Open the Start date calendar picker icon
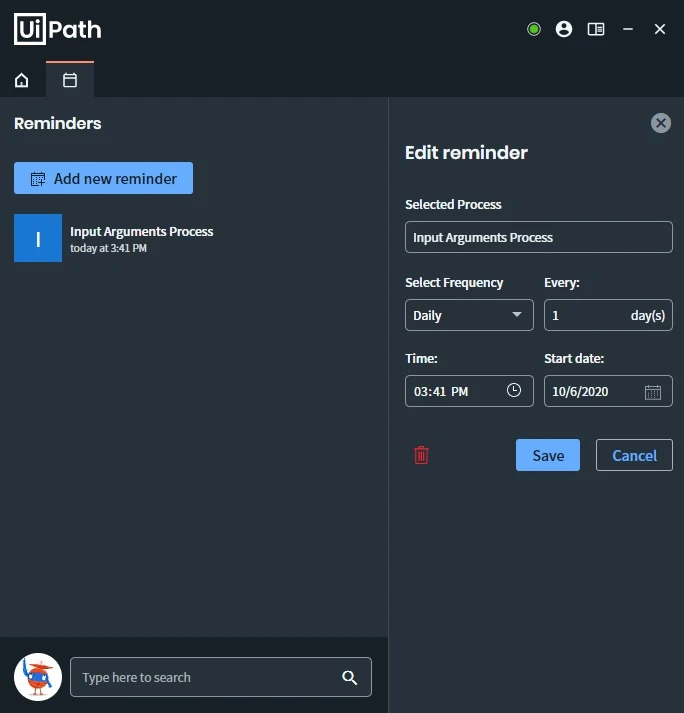 tap(653, 392)
